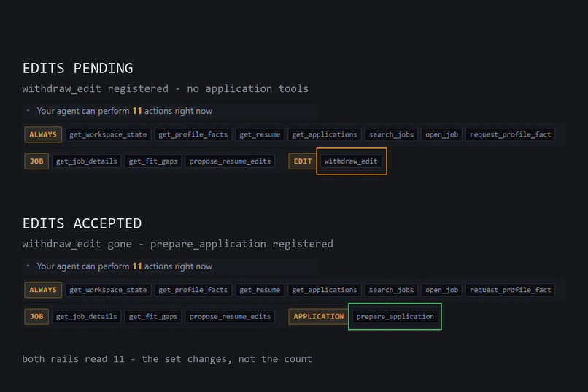
Task: Select get_profile_facts in Edits Pending
Action: pyautogui.click(x=193, y=134)
